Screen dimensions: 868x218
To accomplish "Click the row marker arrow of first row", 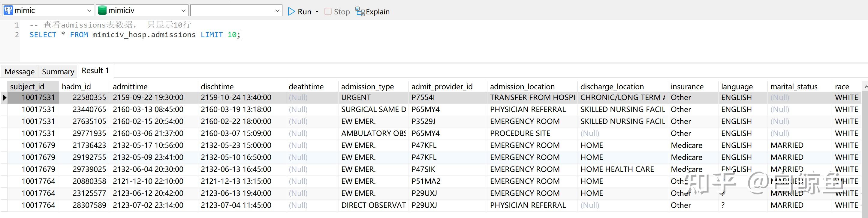I will (4, 97).
